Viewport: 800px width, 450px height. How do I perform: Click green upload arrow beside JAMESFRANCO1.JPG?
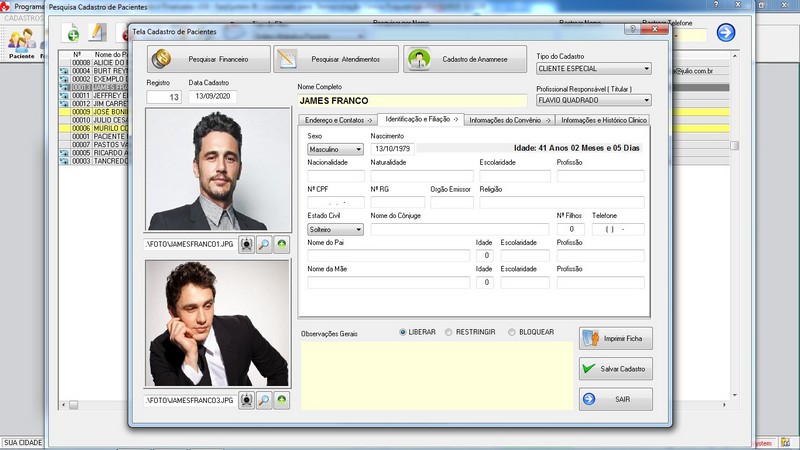282,244
